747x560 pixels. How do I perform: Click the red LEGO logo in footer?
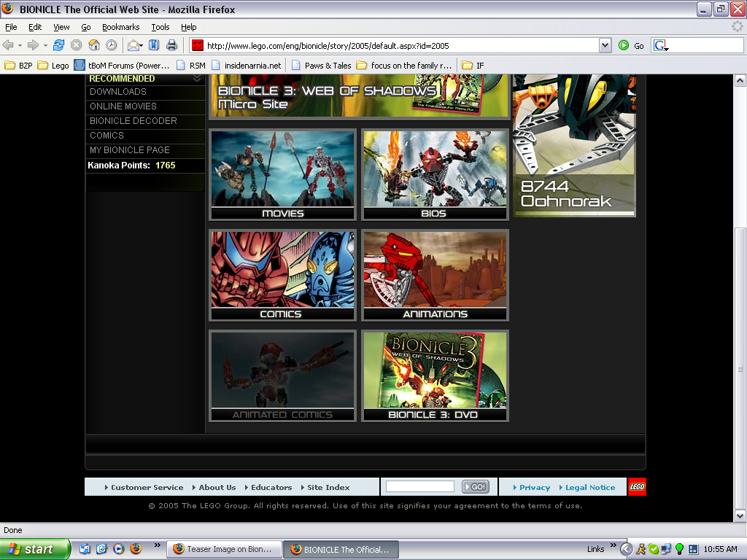(x=637, y=487)
